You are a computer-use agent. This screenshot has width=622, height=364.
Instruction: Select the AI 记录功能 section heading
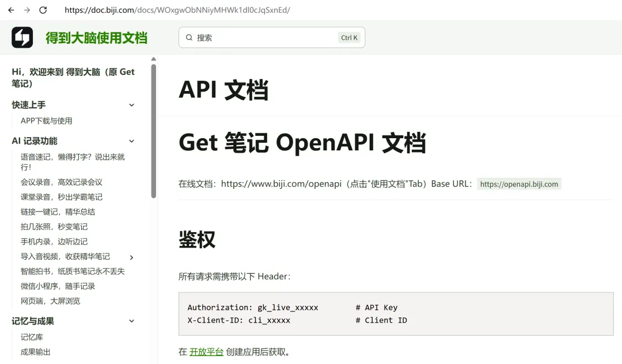pyautogui.click(x=35, y=141)
